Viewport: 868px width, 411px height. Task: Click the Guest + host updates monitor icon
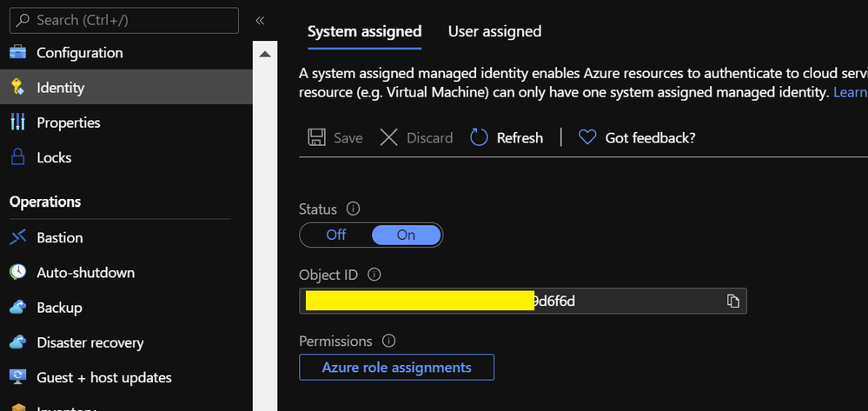click(x=17, y=377)
